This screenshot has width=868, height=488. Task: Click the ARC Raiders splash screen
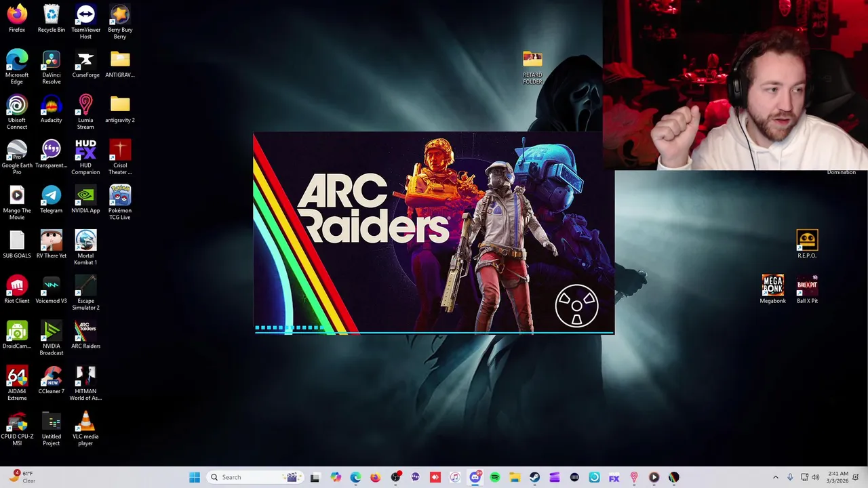click(x=434, y=232)
